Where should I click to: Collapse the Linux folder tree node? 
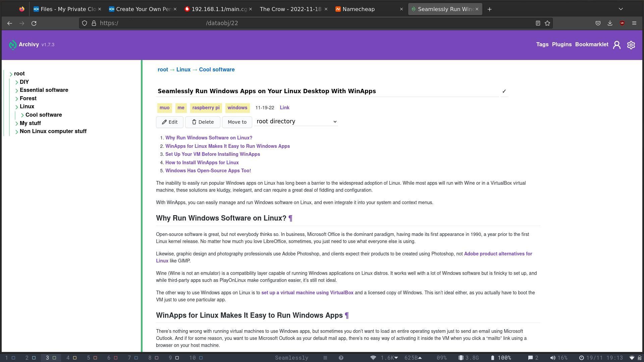(x=17, y=107)
